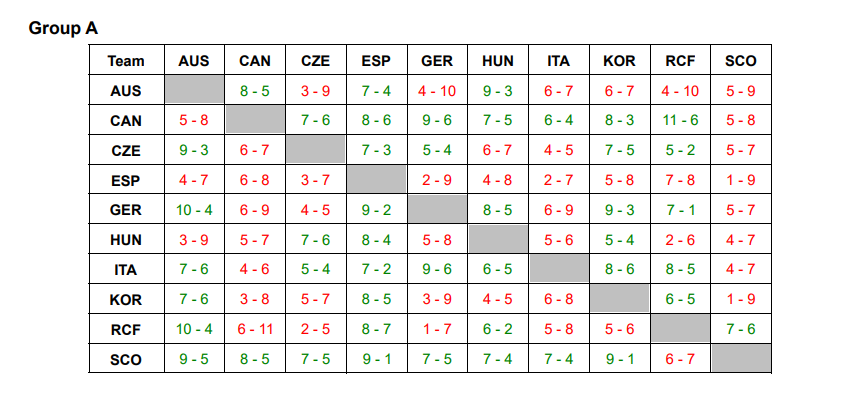Click the gray AUS versus AUS cell

194,90
